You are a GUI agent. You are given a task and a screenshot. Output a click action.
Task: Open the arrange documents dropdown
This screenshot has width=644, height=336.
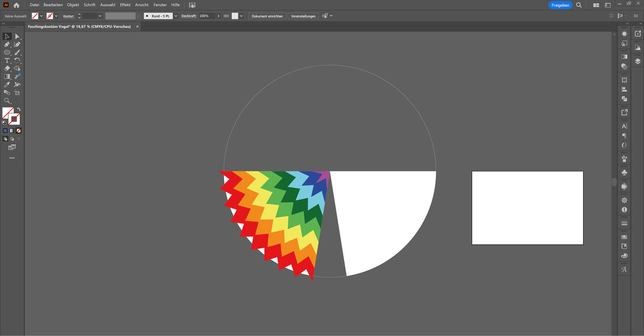click(596, 5)
